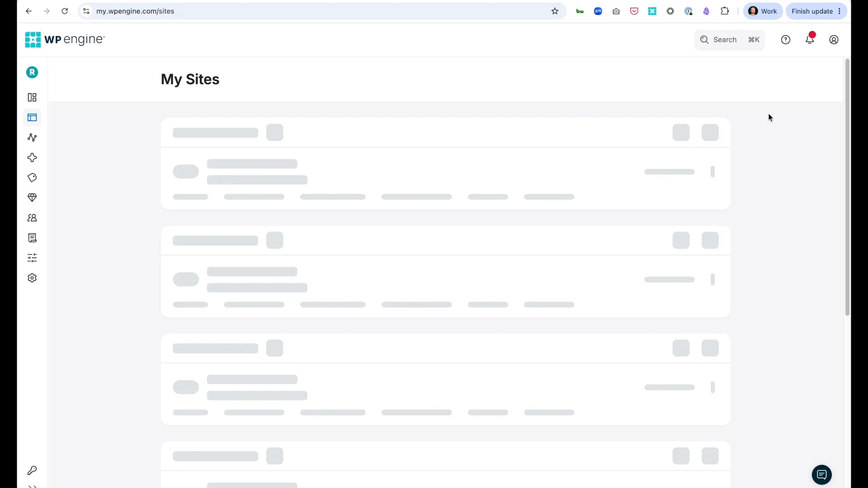The image size is (868, 488).
Task: Select the Sites icon in sidebar
Action: point(32,117)
